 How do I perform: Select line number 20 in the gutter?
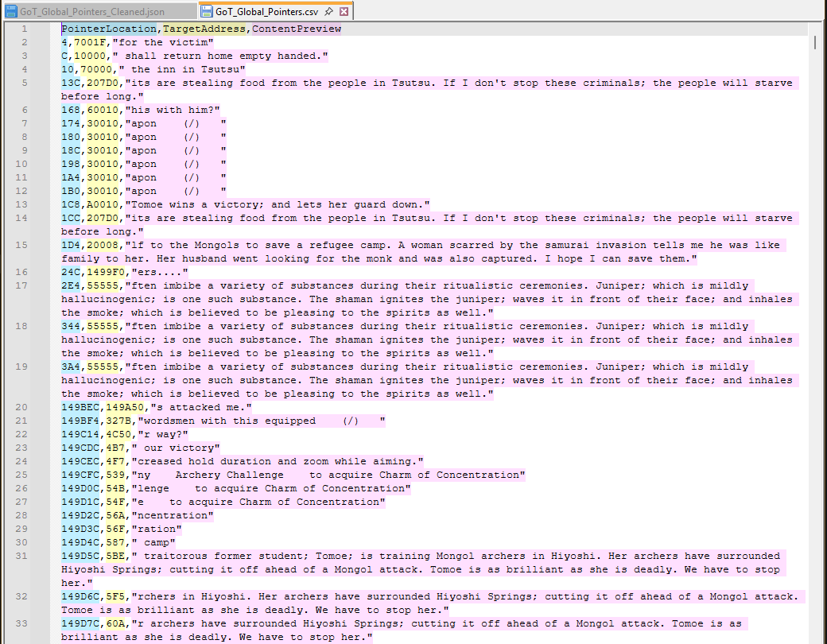coord(21,407)
